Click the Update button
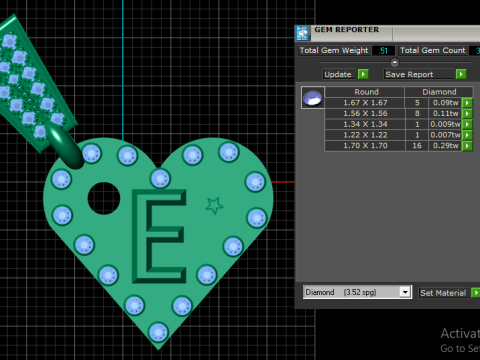The width and height of the screenshot is (480, 360). coord(338,74)
